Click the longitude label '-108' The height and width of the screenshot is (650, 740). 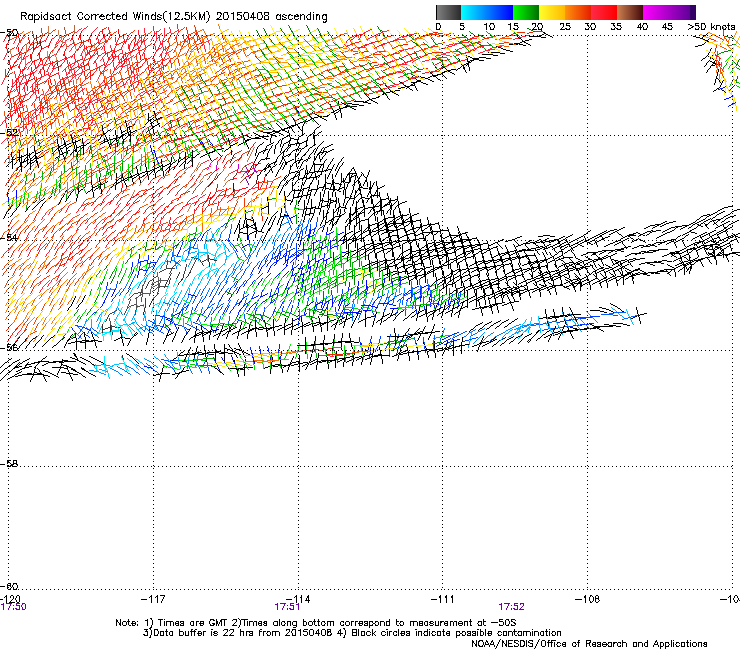[x=588, y=599]
